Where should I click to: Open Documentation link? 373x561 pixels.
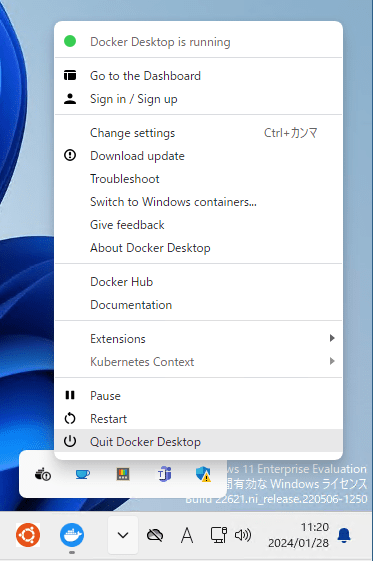click(198, 305)
